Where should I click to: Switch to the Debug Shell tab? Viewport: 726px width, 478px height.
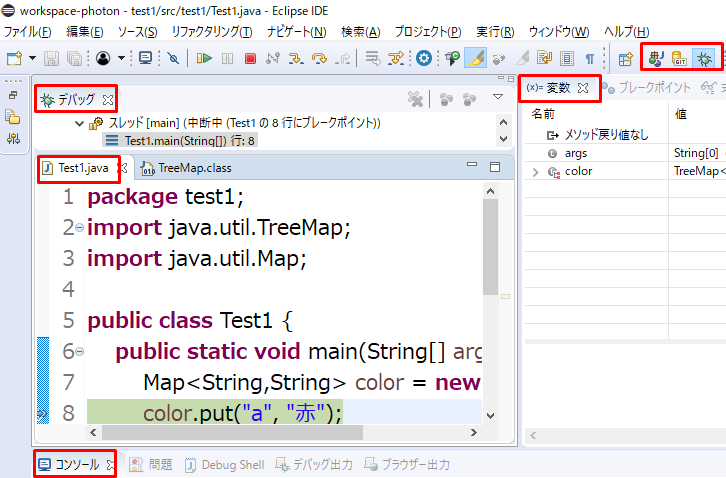point(225,465)
